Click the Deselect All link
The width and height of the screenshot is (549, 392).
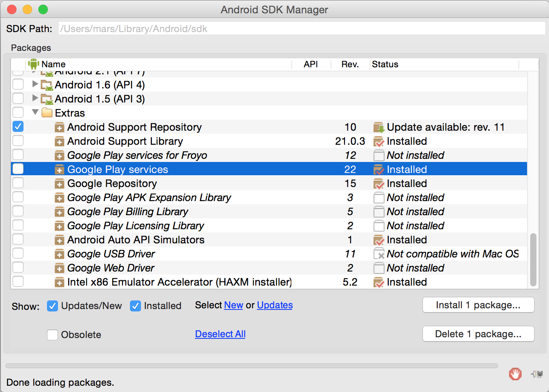[x=220, y=334]
